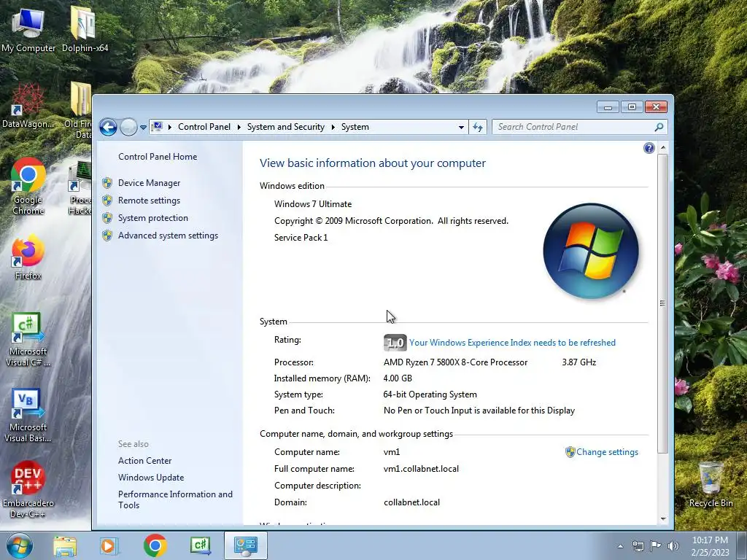Select System and Security breadcrumb
Screen dimensions: 747x560
285,127
